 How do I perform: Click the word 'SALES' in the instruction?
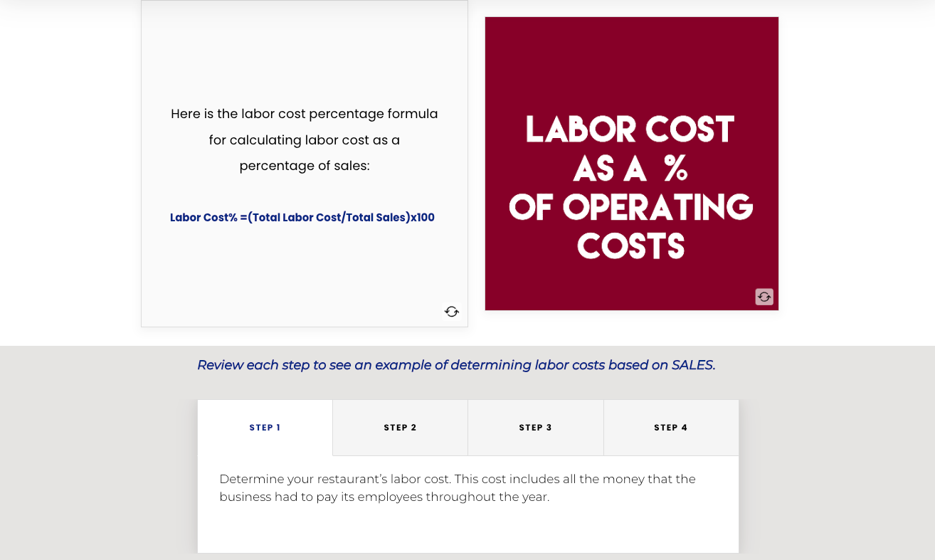click(x=692, y=365)
